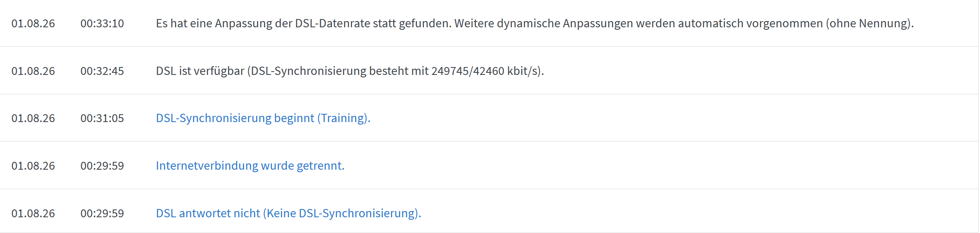Click the 00:33:10 timestamp

[x=102, y=24]
